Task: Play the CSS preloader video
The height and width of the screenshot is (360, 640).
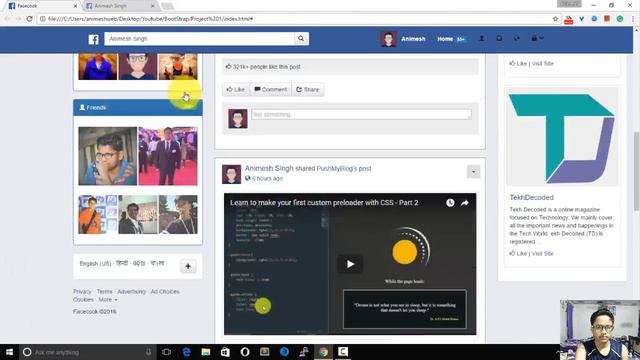Action: (350, 264)
